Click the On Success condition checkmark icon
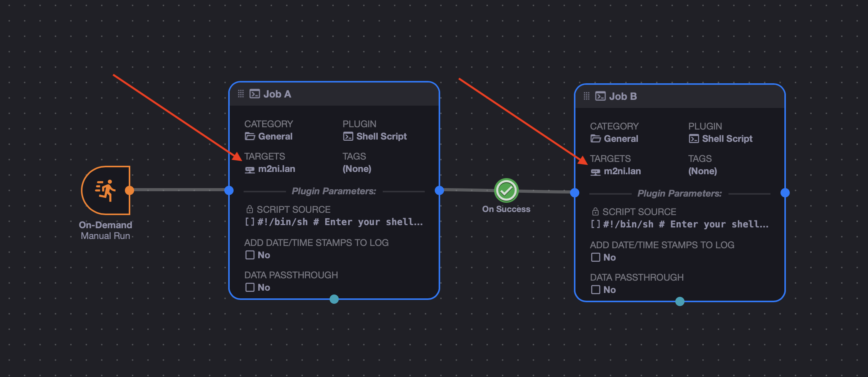868x377 pixels. coord(506,190)
